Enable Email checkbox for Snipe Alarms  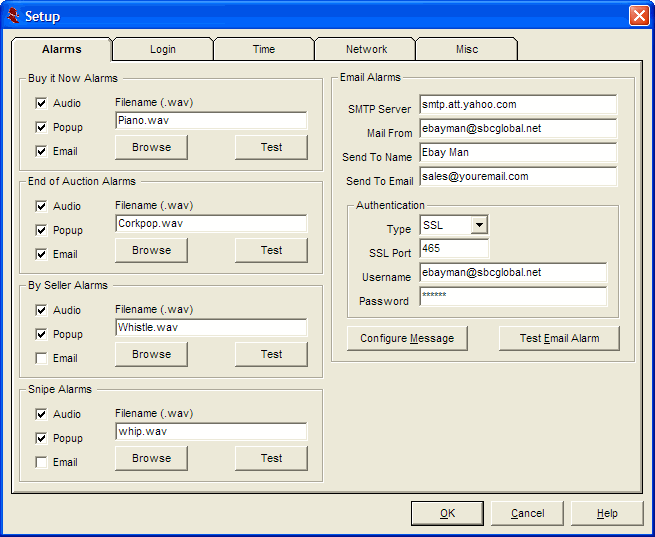click(41, 462)
